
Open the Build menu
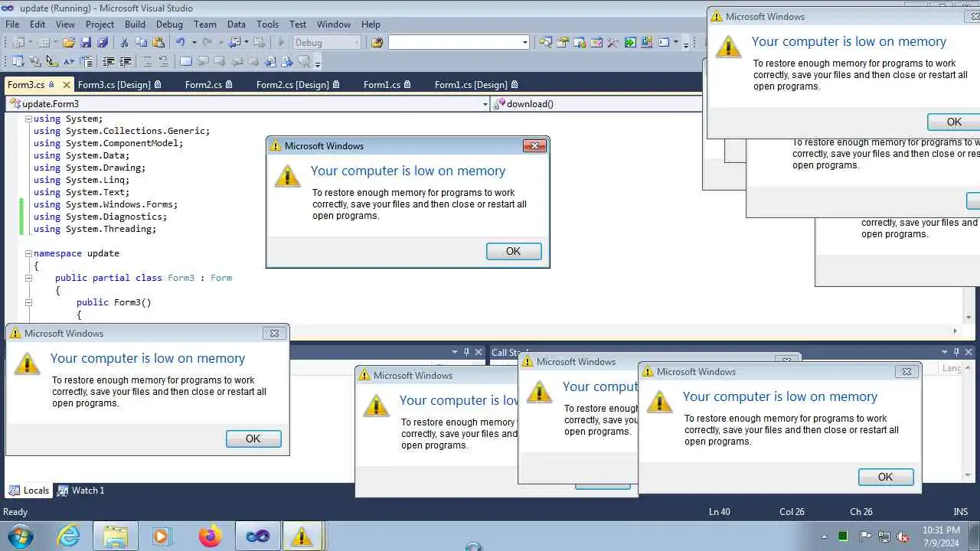(135, 24)
